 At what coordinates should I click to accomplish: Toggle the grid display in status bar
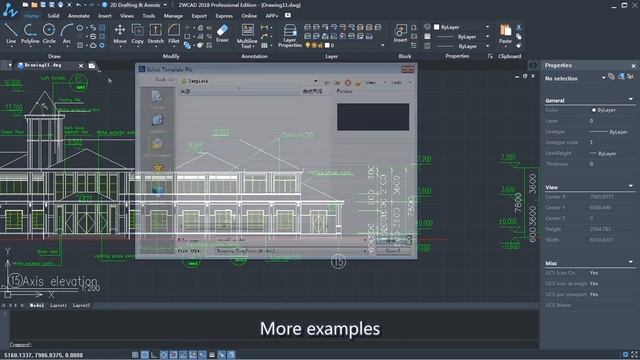click(x=144, y=355)
